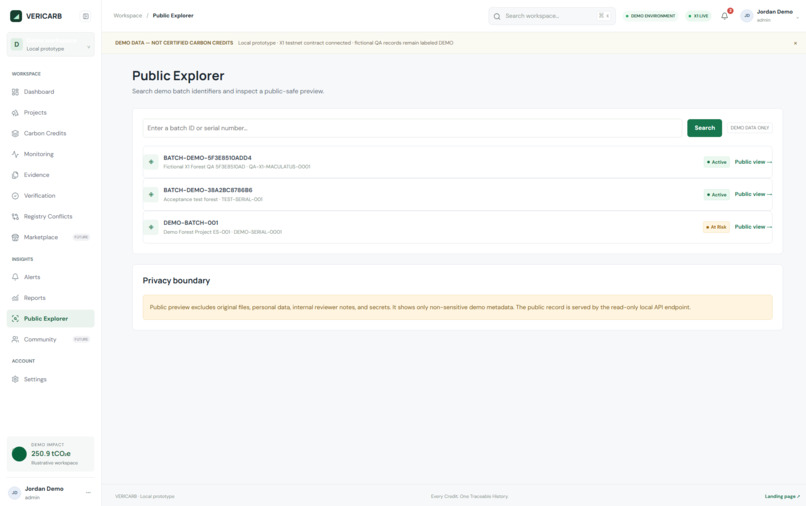Go to Reports section
Viewport: 806px width, 506px height.
click(50, 298)
